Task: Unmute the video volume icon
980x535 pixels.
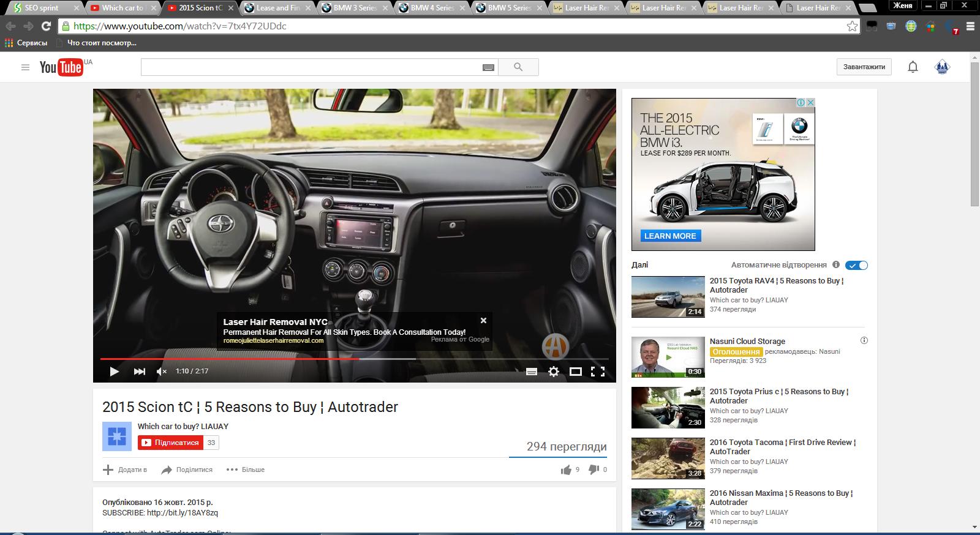Action: tap(162, 371)
